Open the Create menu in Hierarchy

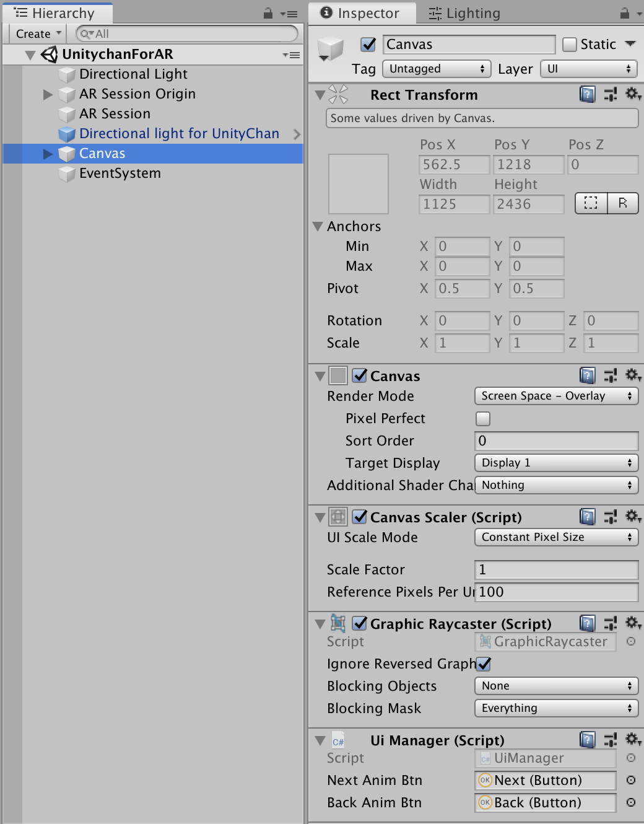click(x=39, y=34)
